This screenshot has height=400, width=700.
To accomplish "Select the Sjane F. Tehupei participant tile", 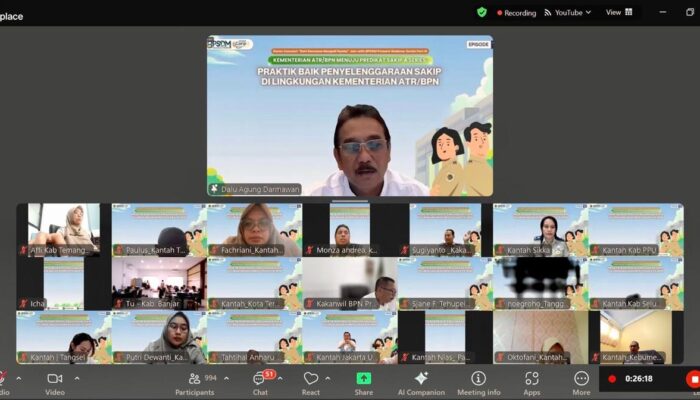I will click(x=445, y=283).
